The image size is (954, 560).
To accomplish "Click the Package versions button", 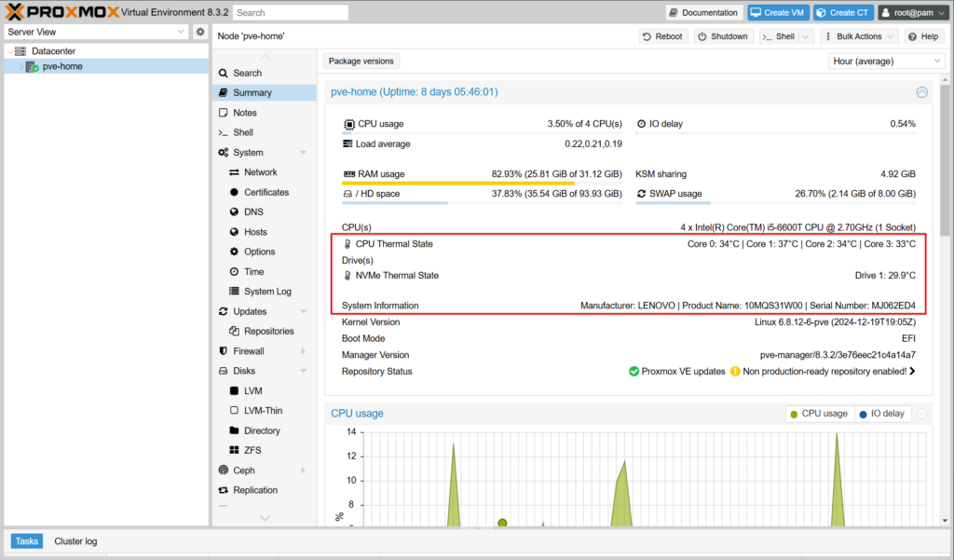I will [361, 61].
